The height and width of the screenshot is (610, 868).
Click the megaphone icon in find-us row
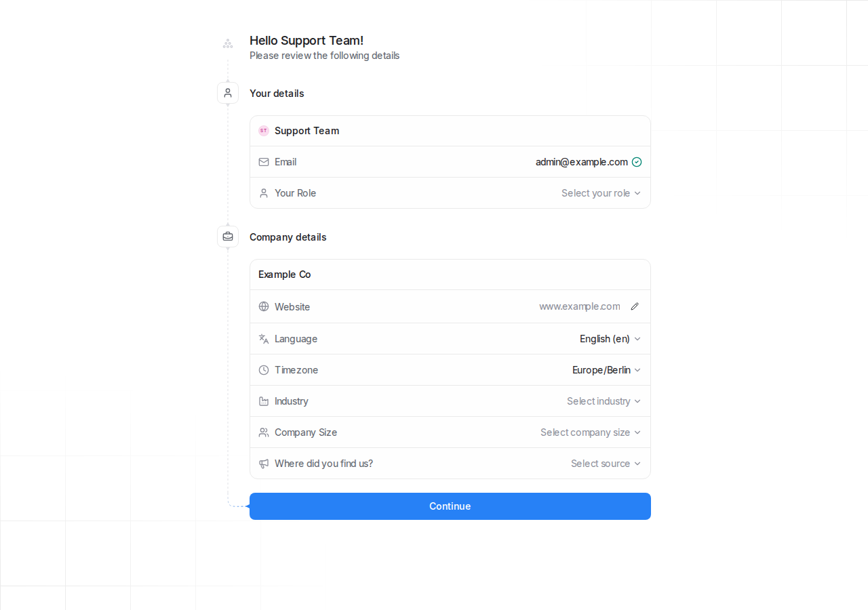pyautogui.click(x=264, y=464)
